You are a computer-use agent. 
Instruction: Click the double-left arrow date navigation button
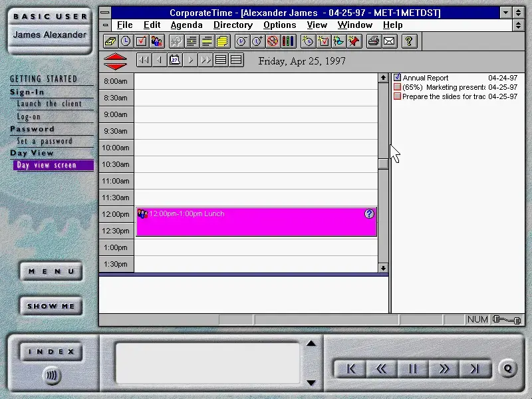pyautogui.click(x=144, y=61)
